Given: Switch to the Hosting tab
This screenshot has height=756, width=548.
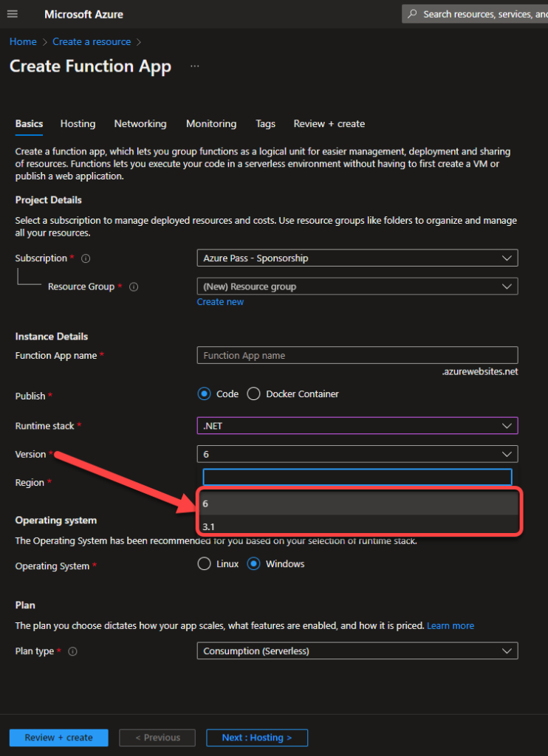Looking at the screenshot, I should click(x=78, y=124).
